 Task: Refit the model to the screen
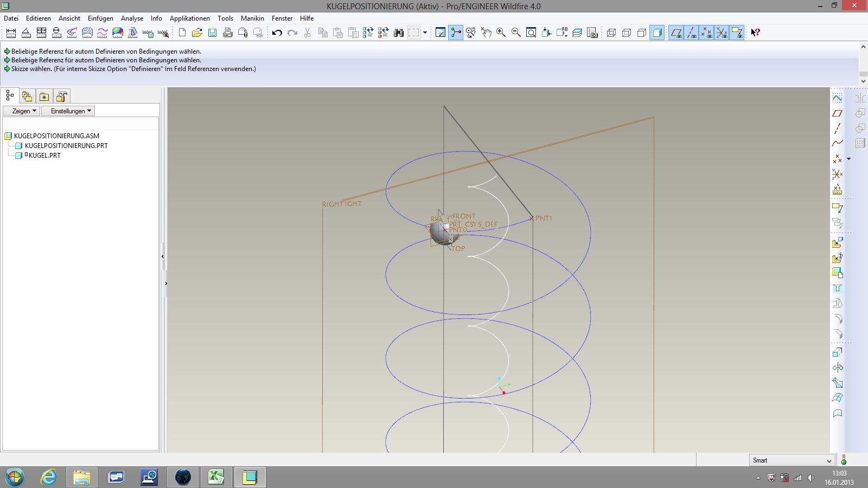532,33
